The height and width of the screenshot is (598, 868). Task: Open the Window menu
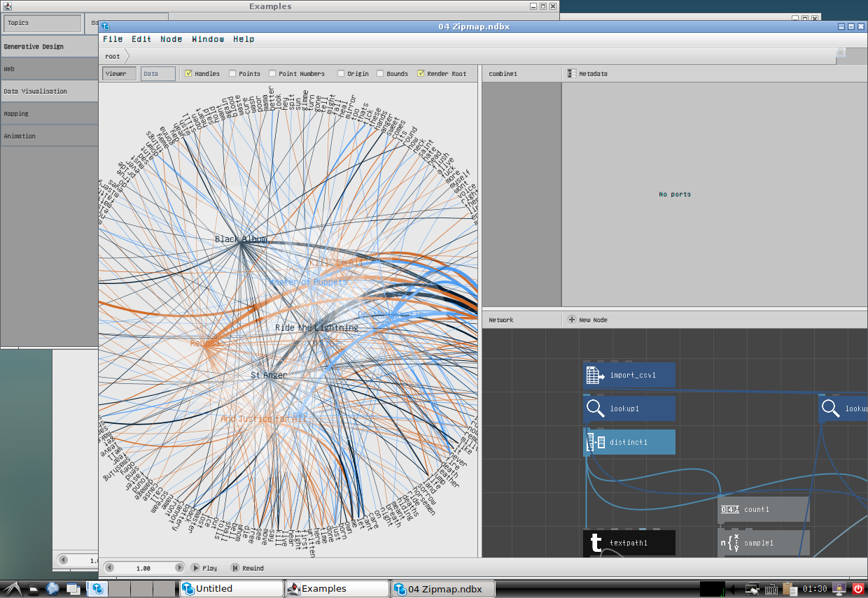pyautogui.click(x=208, y=39)
